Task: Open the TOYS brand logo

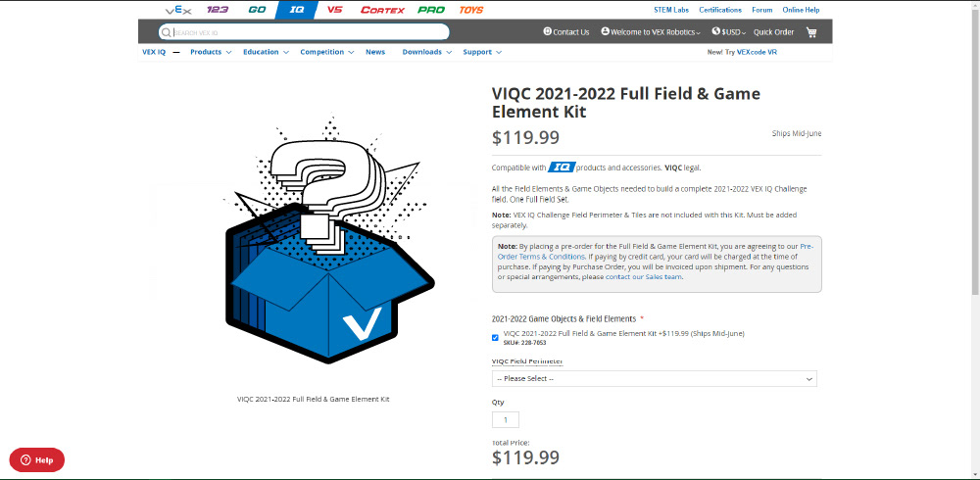Action: (x=471, y=10)
